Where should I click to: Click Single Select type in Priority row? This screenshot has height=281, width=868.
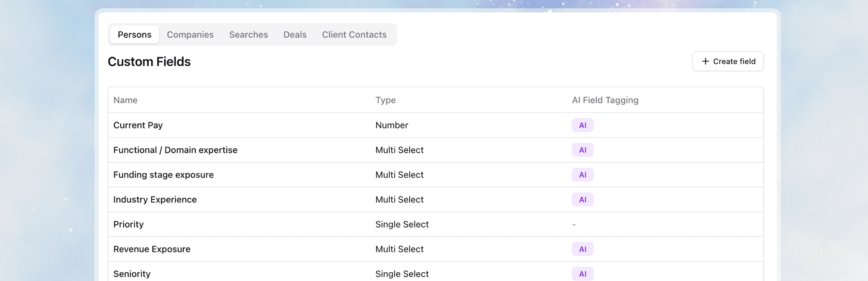[402, 224]
